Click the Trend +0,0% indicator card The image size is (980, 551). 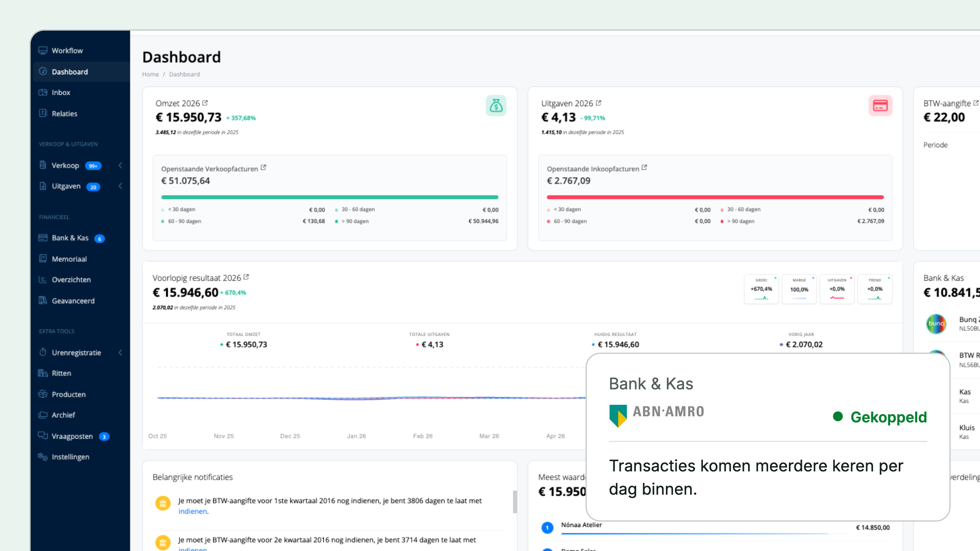[x=875, y=289]
